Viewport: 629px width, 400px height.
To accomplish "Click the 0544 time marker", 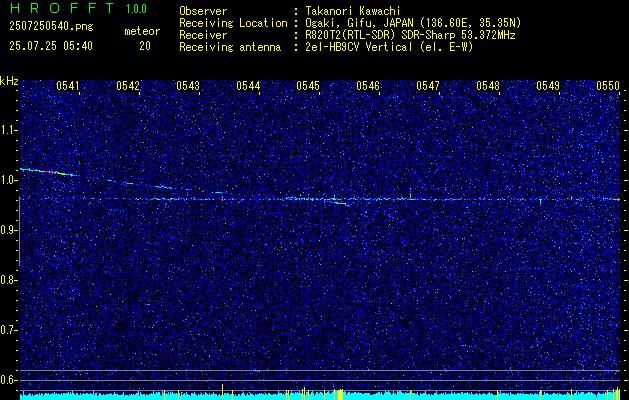I will point(248,85).
